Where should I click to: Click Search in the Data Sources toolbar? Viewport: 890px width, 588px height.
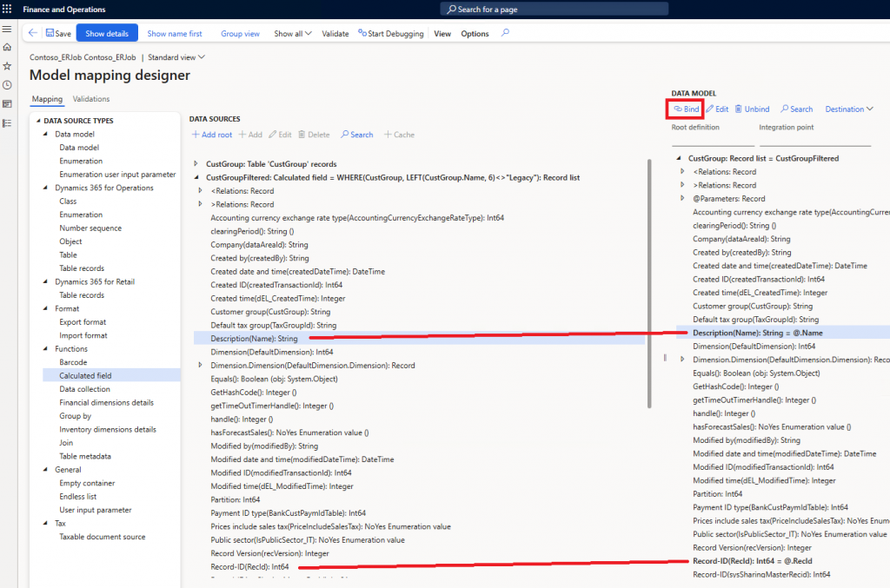(356, 135)
